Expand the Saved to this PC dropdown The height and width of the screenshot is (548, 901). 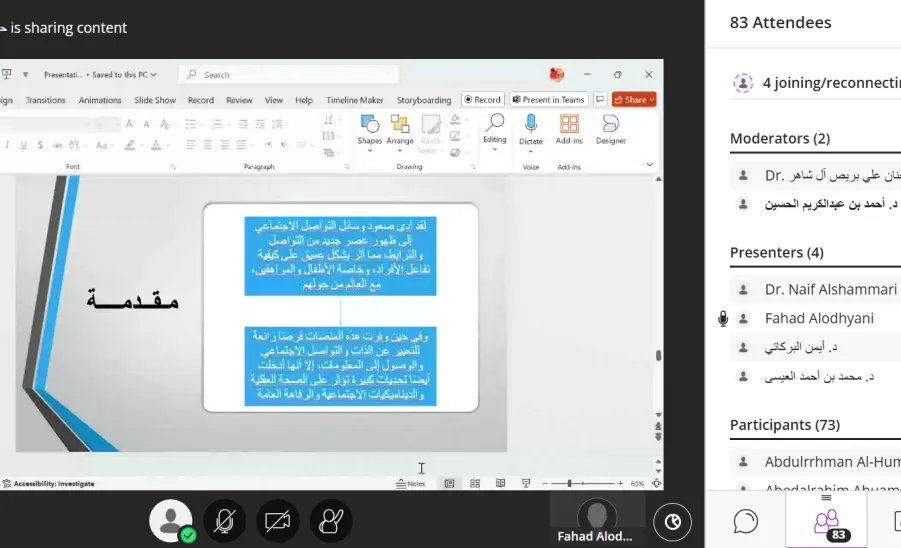pos(153,75)
